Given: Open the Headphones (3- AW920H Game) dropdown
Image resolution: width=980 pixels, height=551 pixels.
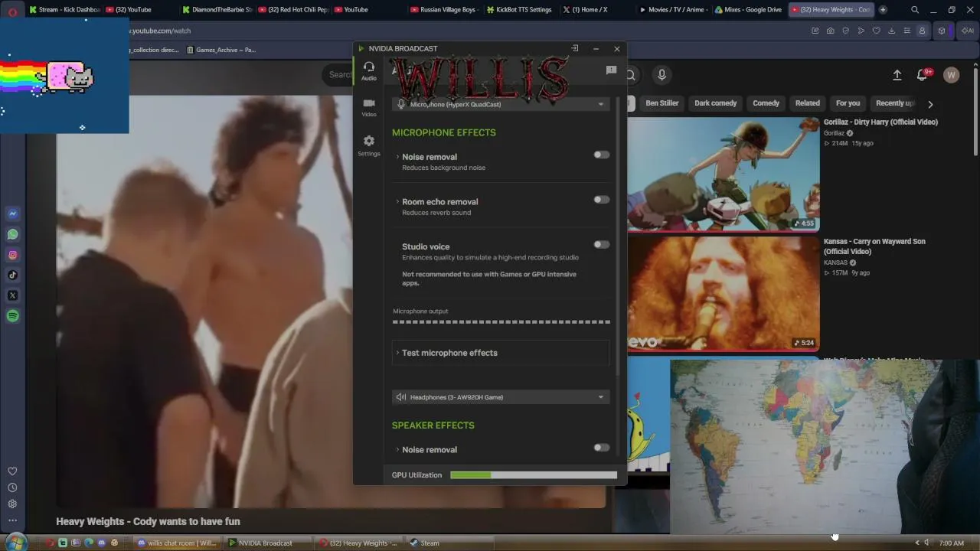Looking at the screenshot, I should pos(501,397).
